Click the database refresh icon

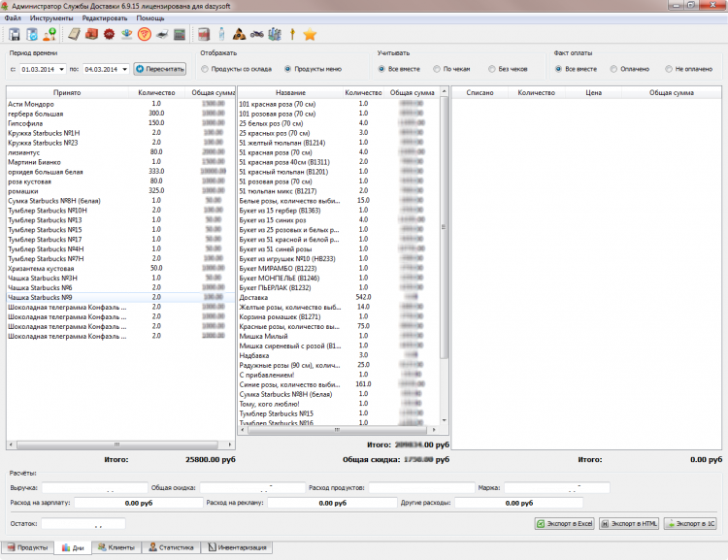click(x=32, y=34)
